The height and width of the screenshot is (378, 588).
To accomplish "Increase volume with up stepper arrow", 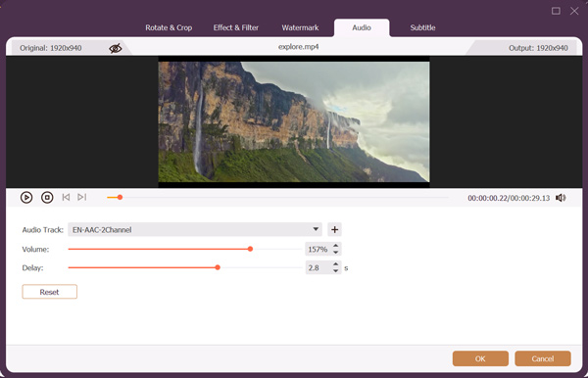I will tap(335, 246).
